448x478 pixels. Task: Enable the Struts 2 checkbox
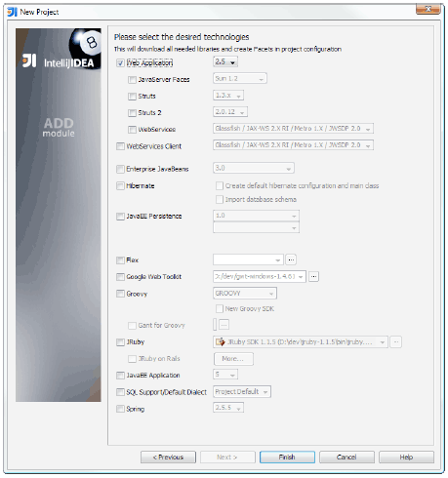click(132, 113)
